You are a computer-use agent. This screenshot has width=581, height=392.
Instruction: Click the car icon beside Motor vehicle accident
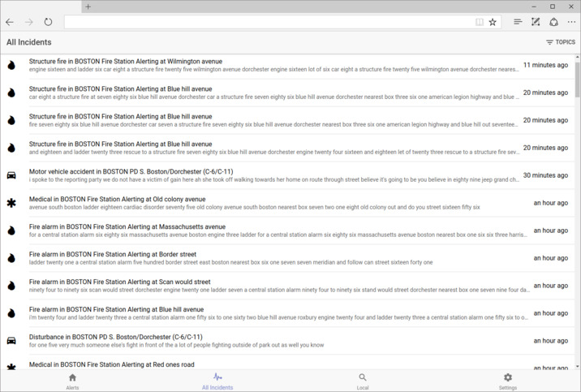pyautogui.click(x=11, y=175)
